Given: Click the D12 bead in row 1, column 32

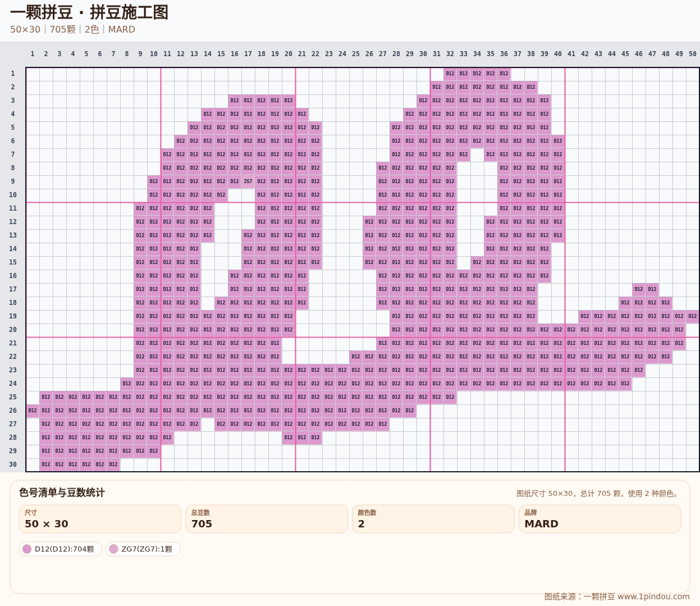Looking at the screenshot, I should (450, 74).
